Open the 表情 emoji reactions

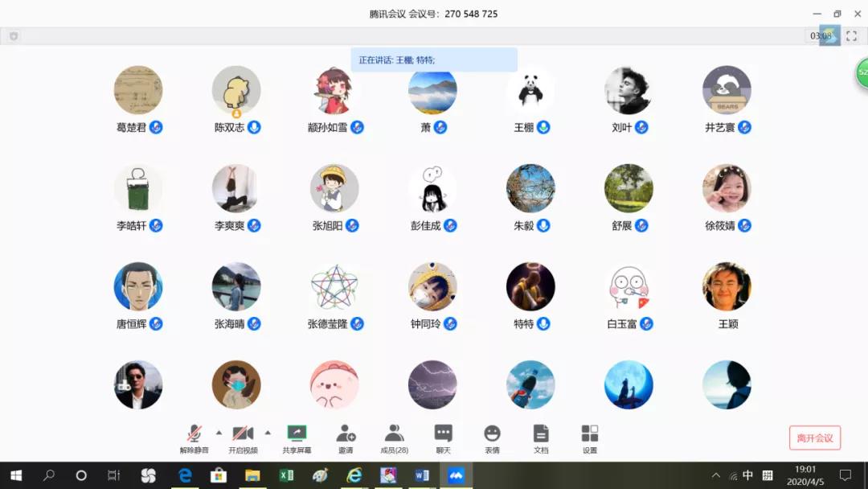pos(492,439)
